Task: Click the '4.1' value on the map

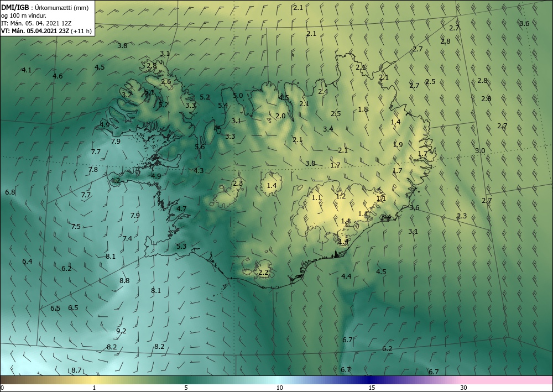Action: click(x=27, y=70)
